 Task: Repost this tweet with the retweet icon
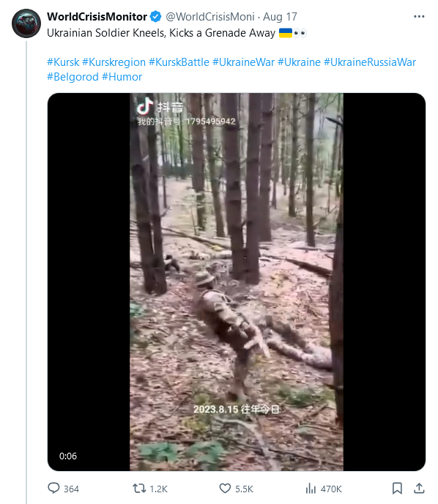139,489
